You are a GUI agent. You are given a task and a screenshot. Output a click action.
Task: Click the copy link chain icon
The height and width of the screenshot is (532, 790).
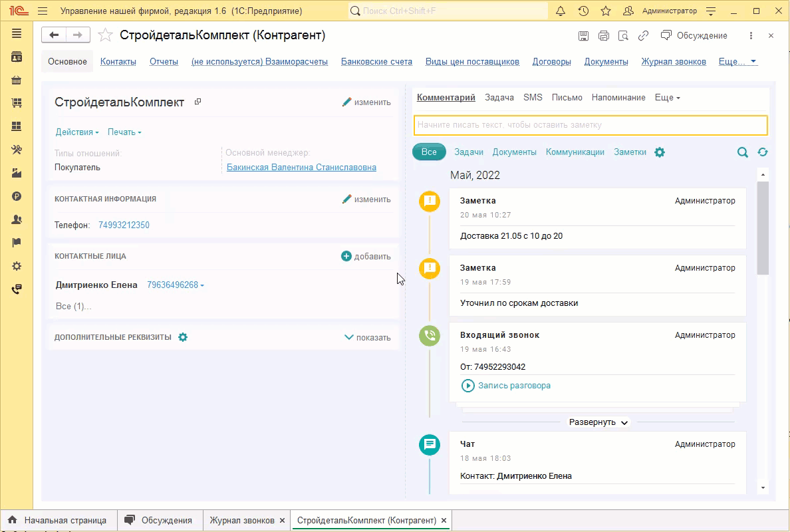(x=643, y=36)
